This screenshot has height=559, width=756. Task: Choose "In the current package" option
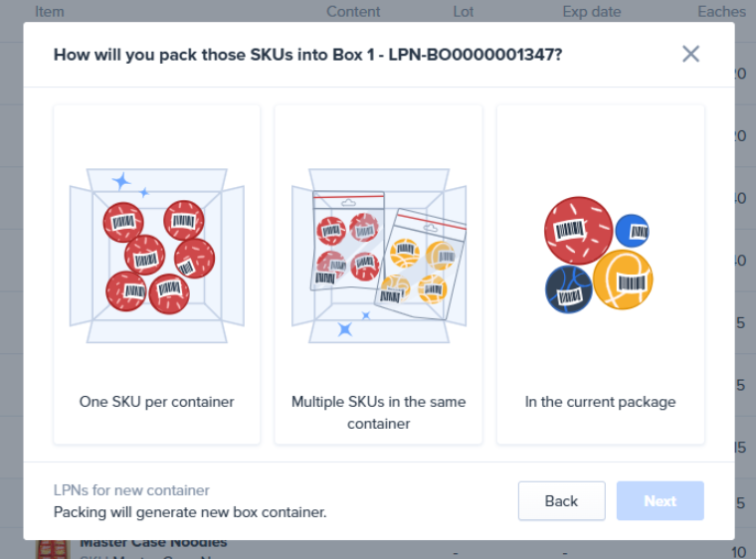[600, 402]
